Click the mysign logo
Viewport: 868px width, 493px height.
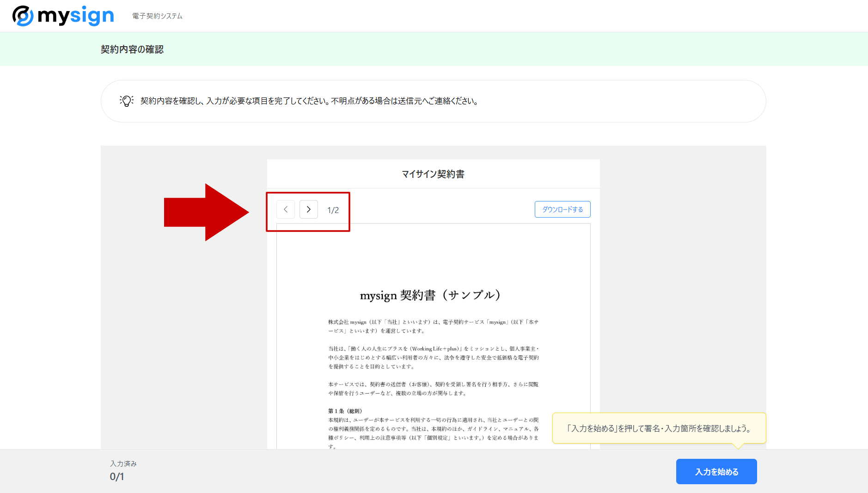[63, 15]
